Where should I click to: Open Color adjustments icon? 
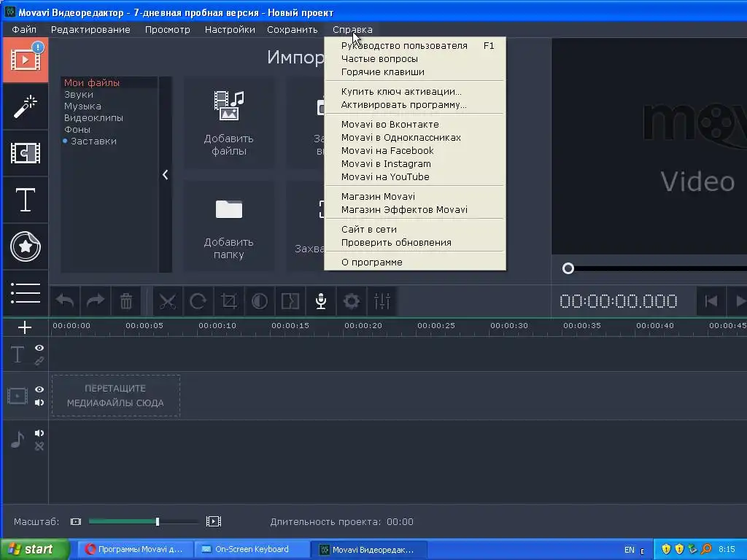pyautogui.click(x=259, y=301)
